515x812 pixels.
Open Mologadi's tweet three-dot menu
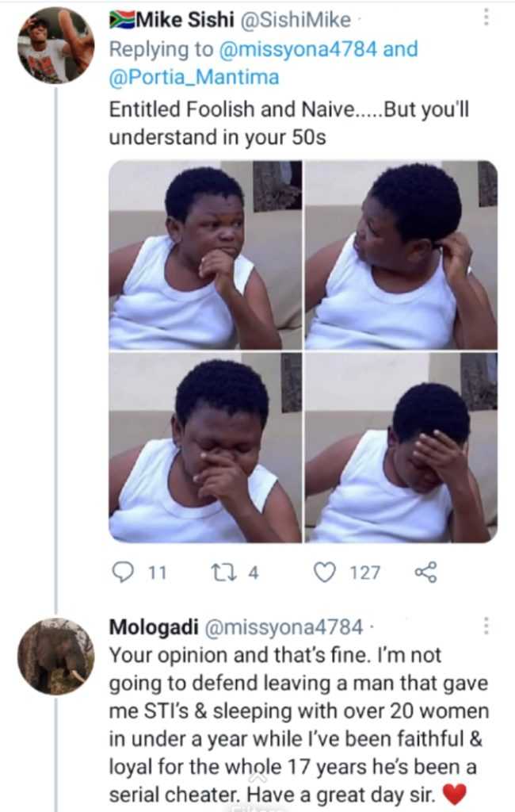tap(486, 626)
